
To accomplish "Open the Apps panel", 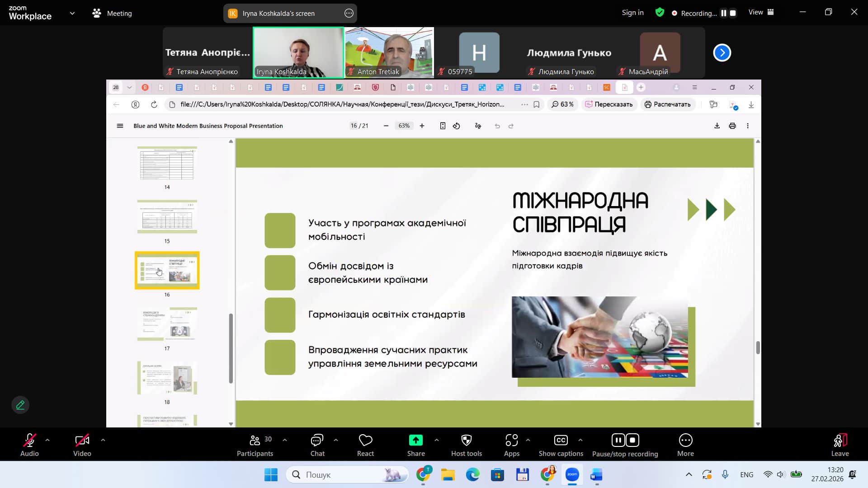I will point(511,441).
